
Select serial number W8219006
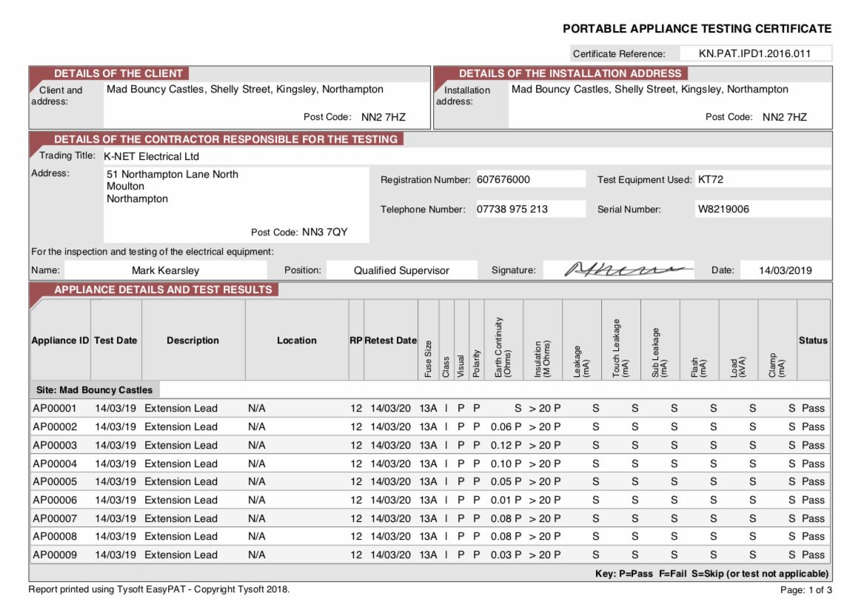(723, 209)
